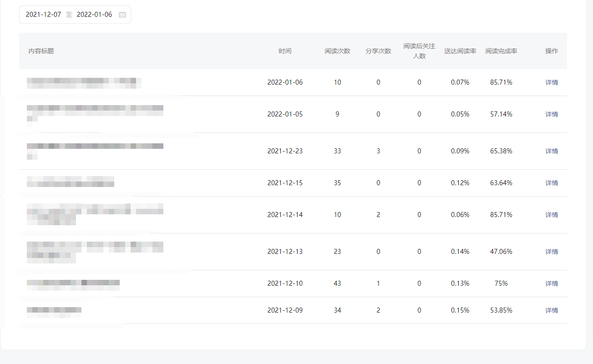This screenshot has width=593, height=364.
Task: Click the end date field 2022-01-06
Action: [94, 15]
